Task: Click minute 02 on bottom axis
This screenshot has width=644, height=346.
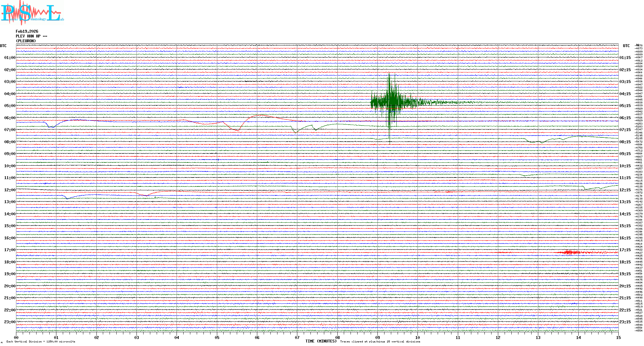Action: click(96, 338)
